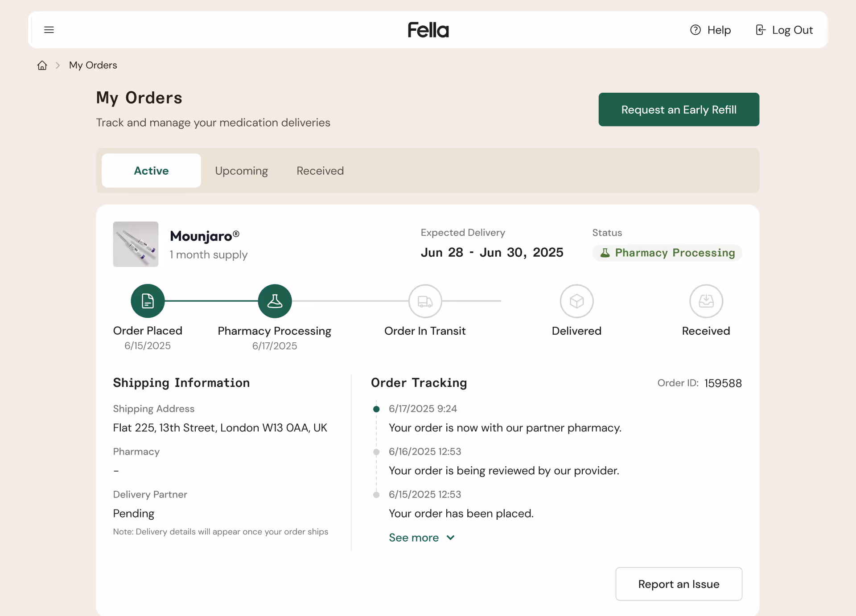Click the Pharmacy Processing date 6/17/2025
The height and width of the screenshot is (616, 856).
pos(275,346)
